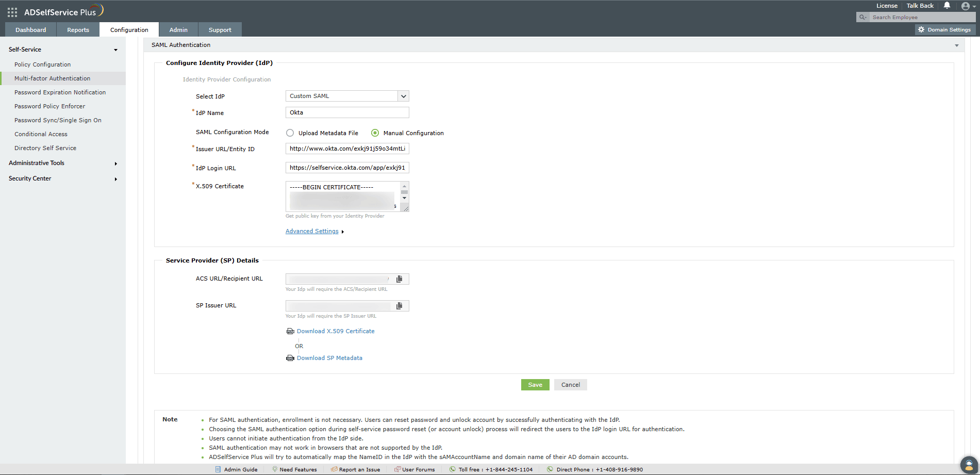Open the Admin tab
This screenshot has width=980, height=475.
tap(178, 30)
